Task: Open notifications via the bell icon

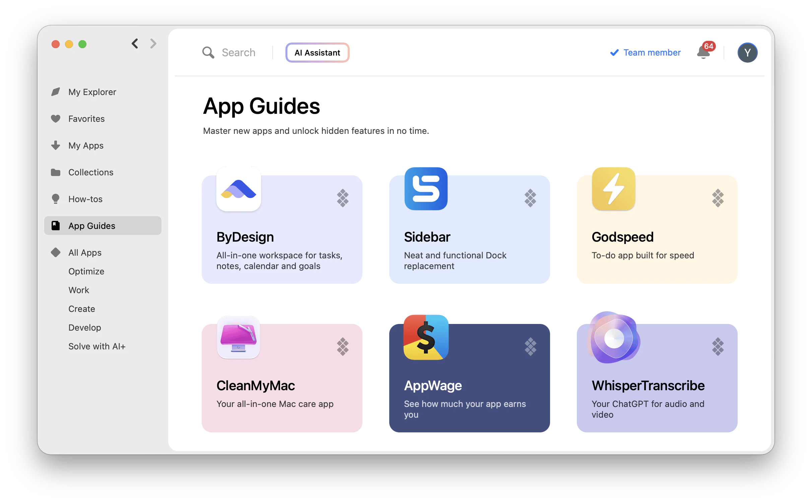Action: coord(703,53)
